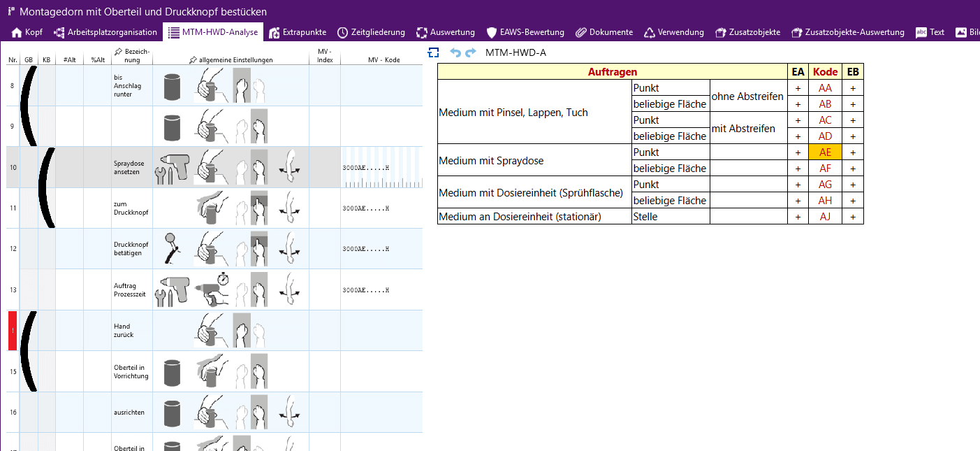Click the fit-to-frame icon left of undo

click(x=434, y=52)
